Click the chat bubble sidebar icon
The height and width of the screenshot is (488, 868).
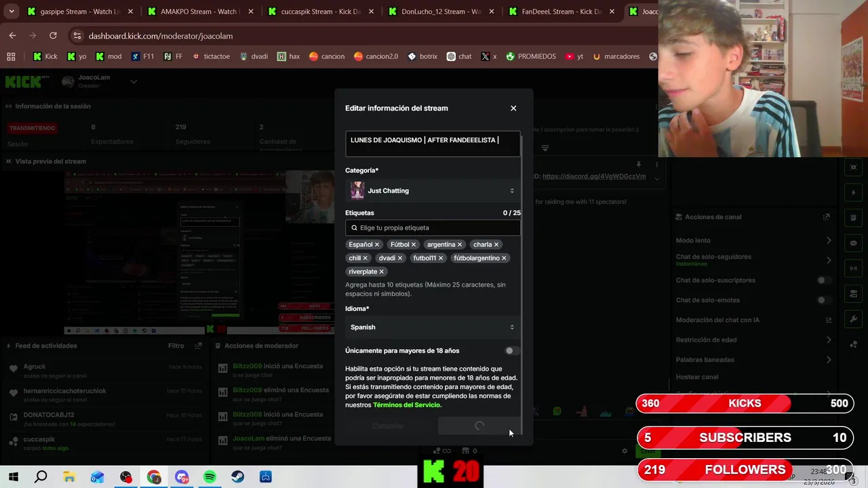854,243
